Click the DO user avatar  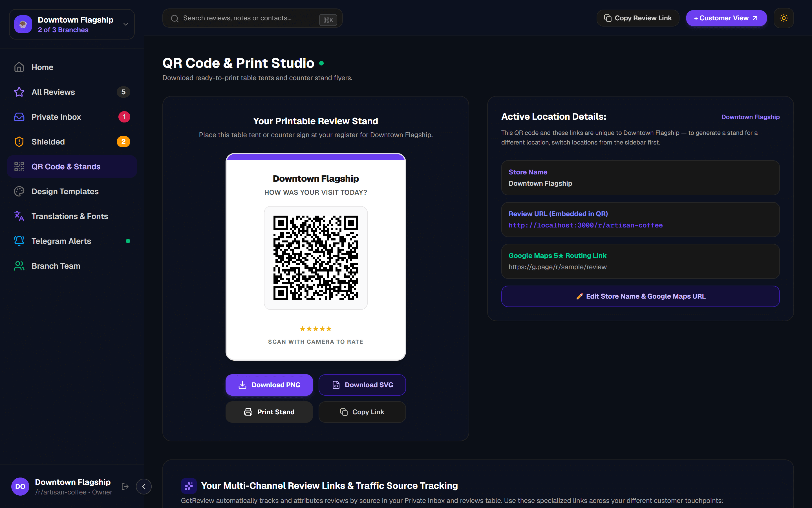click(20, 487)
